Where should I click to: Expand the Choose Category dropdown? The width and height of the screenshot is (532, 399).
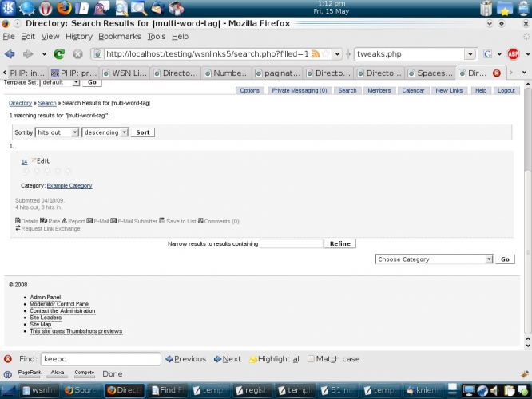[434, 259]
